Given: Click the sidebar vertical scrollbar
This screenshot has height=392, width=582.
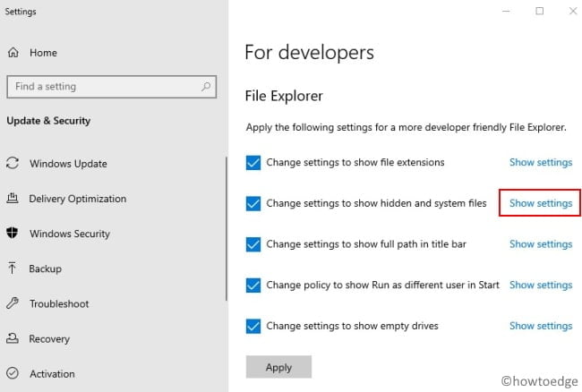Looking at the screenshot, I should [226, 228].
